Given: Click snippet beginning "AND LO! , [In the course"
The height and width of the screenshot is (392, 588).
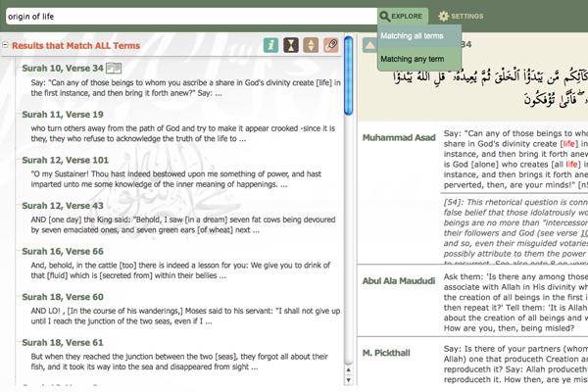Looking at the screenshot, I should pos(185,316).
